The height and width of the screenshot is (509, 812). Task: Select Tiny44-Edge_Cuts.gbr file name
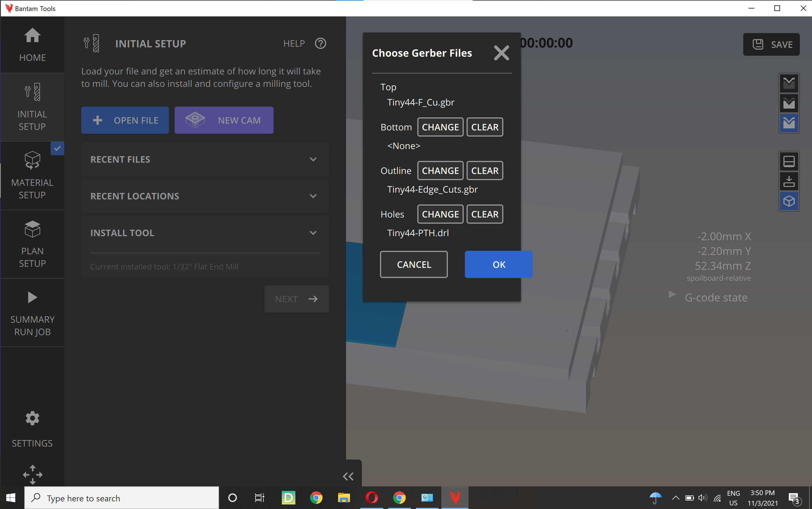point(432,189)
